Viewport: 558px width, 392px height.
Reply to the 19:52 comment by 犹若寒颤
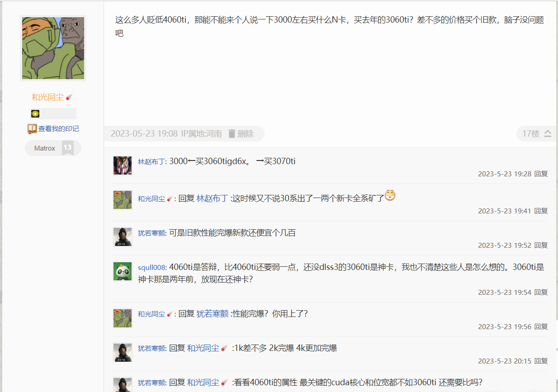pyautogui.click(x=541, y=245)
